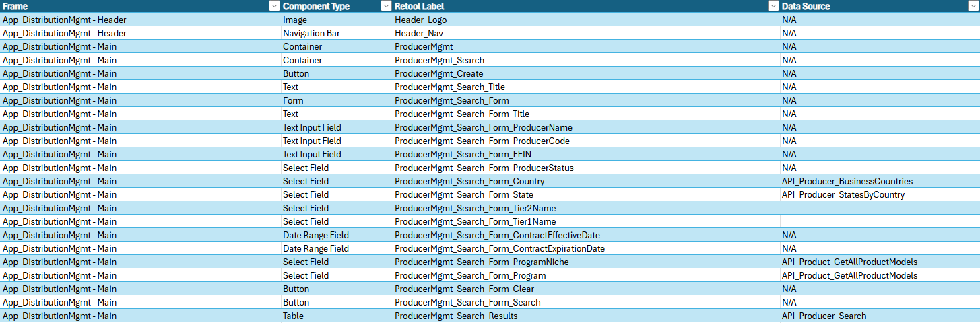Image resolution: width=980 pixels, height=323 pixels.
Task: Select the Header_Nav label cell
Action: point(586,33)
